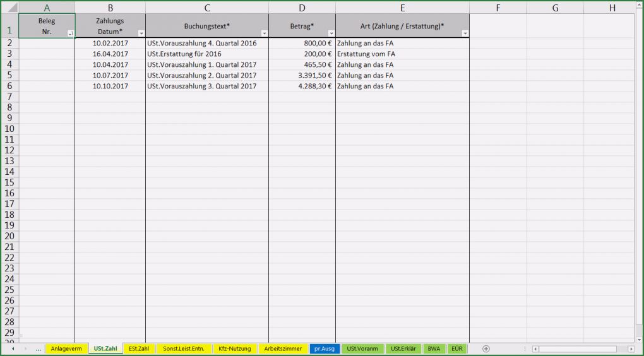
Task: Select row 6 header
Action: pos(9,86)
